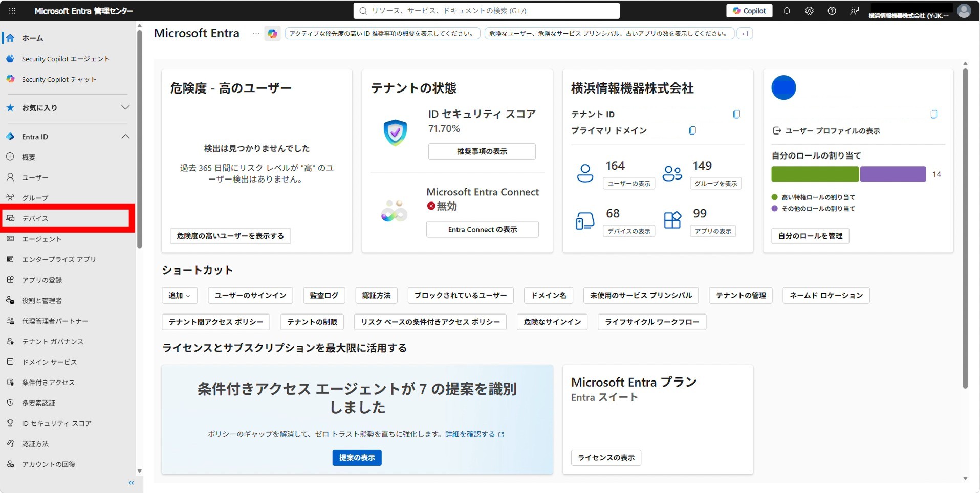The image size is (980, 493).
Task: Copy the テナント ID value
Action: [737, 114]
